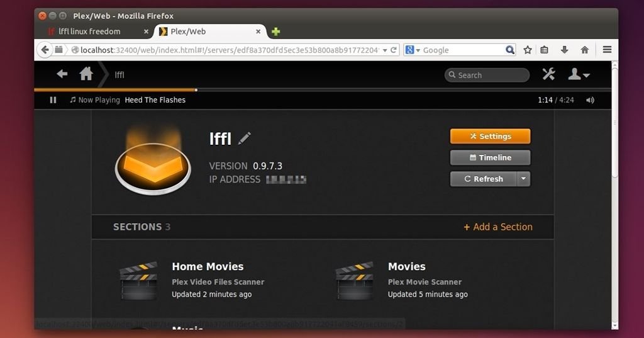Click the folder icon beside URL

tap(58, 50)
